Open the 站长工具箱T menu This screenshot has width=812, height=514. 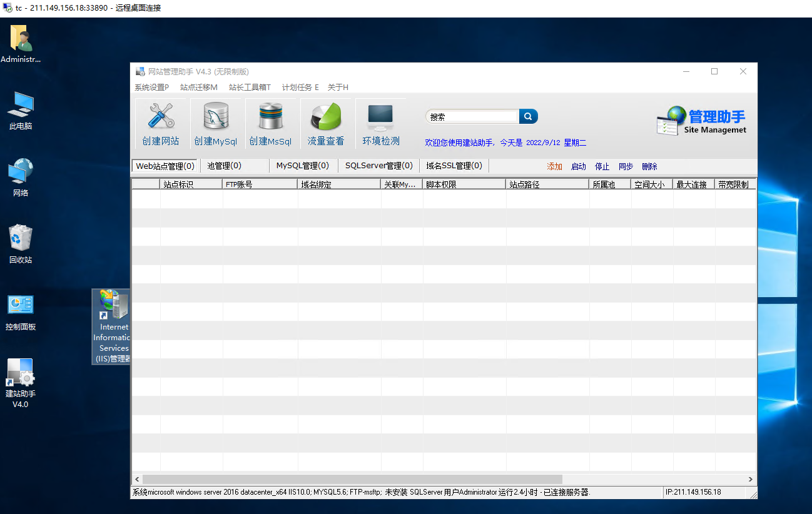pos(250,88)
